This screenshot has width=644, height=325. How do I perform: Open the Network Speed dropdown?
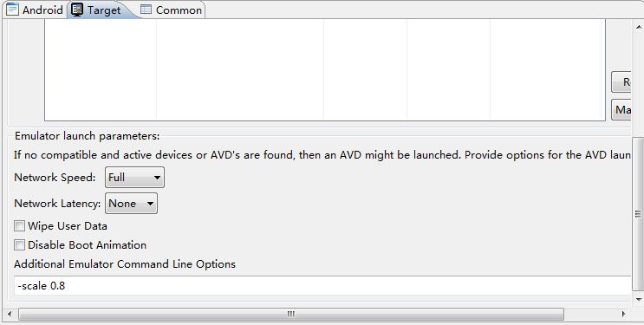pyautogui.click(x=134, y=178)
